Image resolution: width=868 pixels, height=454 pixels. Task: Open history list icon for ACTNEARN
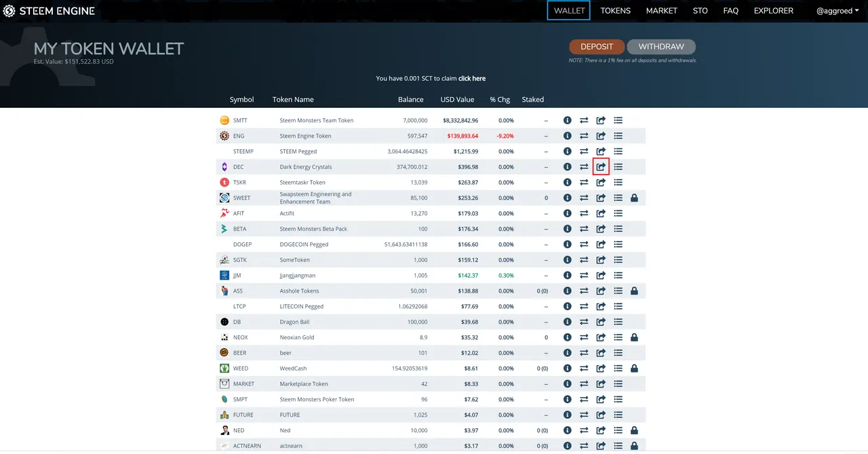[618, 446]
